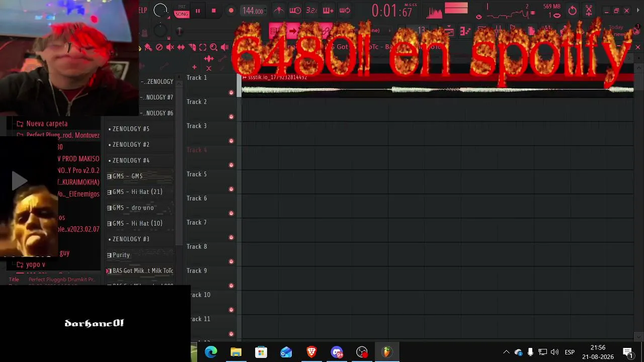This screenshot has width=644, height=362.
Task: Click the eye icon beside the CPU graph
Action: [479, 16]
